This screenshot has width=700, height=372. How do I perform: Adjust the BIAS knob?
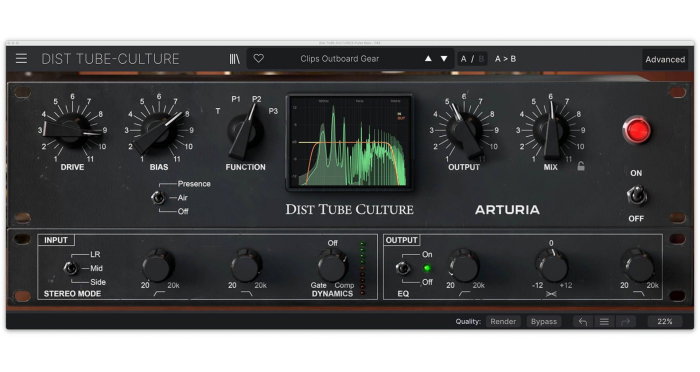[158, 130]
